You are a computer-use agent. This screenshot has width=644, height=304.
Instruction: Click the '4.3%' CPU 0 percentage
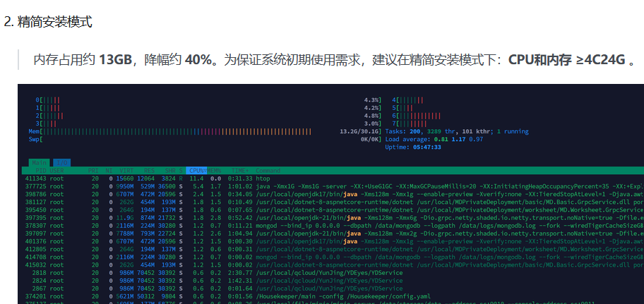372,100
